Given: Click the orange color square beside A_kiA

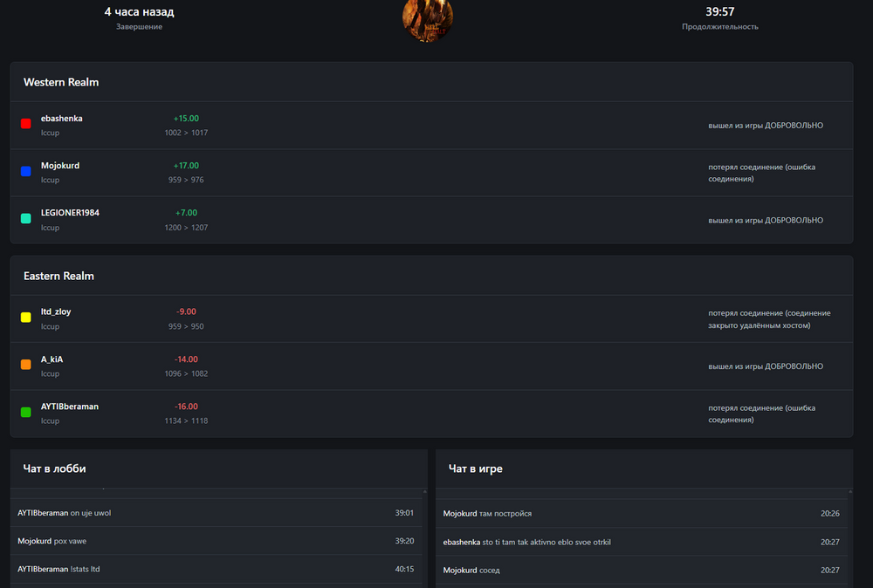Looking at the screenshot, I should (26, 365).
